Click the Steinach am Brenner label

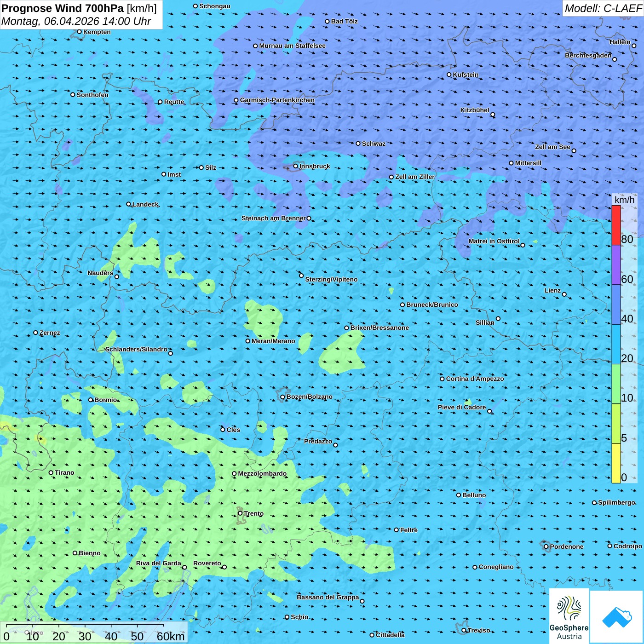[273, 218]
